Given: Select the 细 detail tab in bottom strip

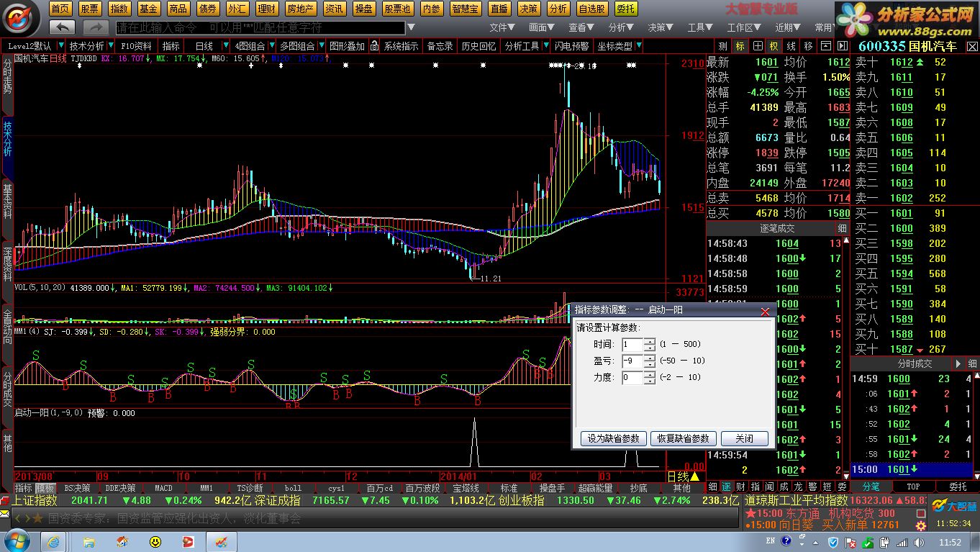Looking at the screenshot, I should pyautogui.click(x=712, y=487).
